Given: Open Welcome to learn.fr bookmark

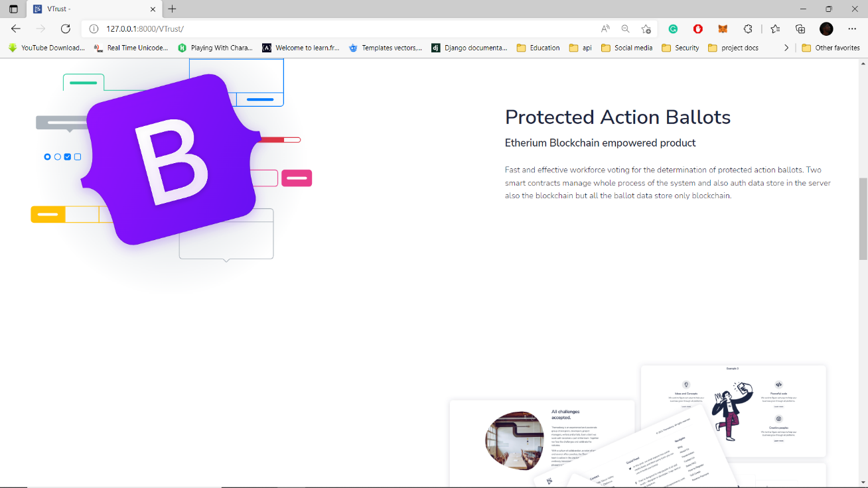Looking at the screenshot, I should pyautogui.click(x=301, y=48).
